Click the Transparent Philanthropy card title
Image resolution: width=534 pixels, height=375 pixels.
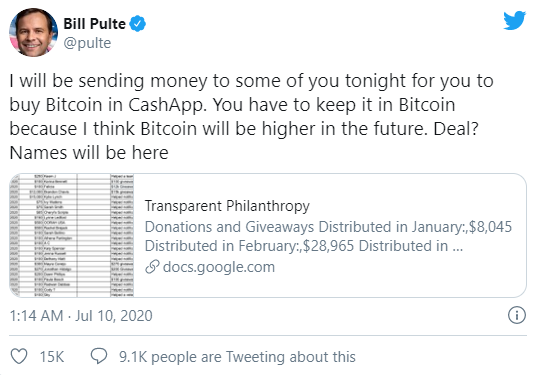[x=227, y=206]
